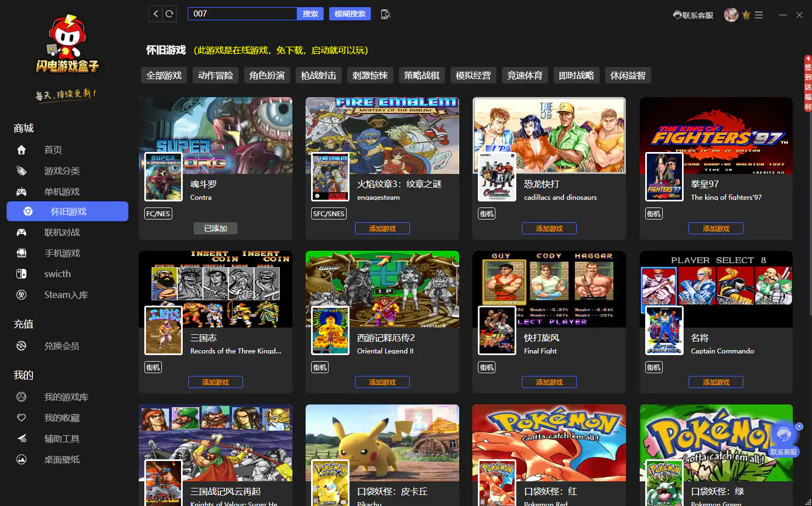Click the search input field containing 007
Viewport: 812px width, 506px height.
(243, 14)
